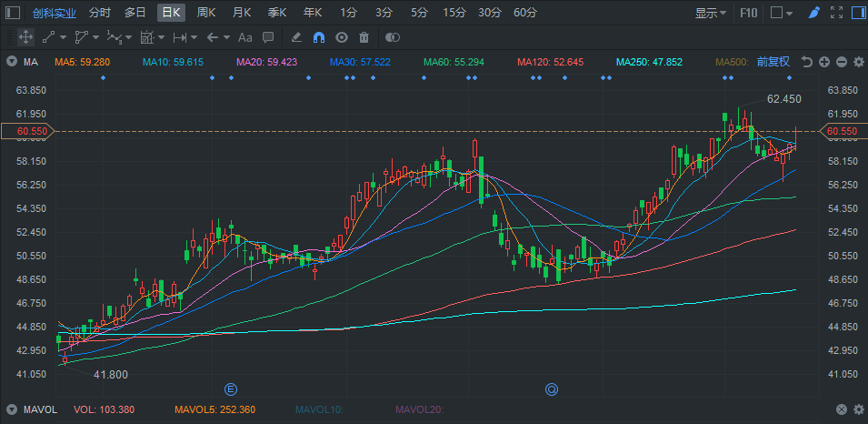
Task: Close the MAVOL panel with X icon
Action: [842, 409]
